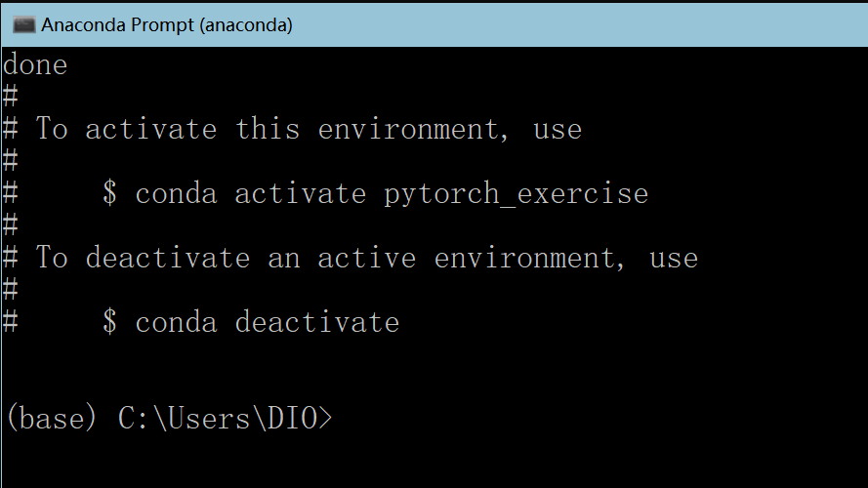Click the empty title bar area right of title

578,25
